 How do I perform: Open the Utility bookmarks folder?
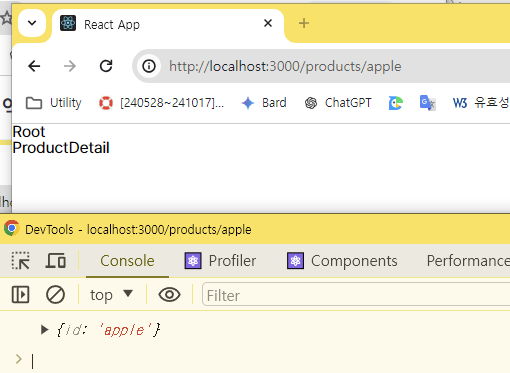[54, 103]
